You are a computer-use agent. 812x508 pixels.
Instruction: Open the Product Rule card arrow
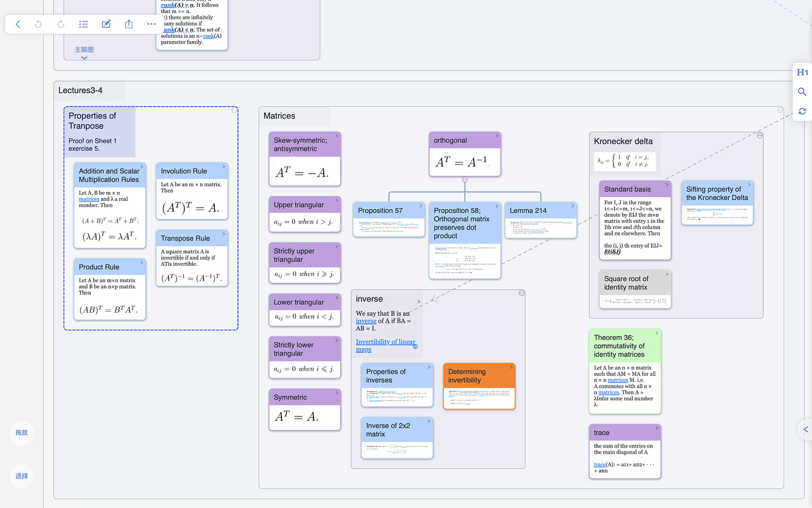click(x=142, y=262)
